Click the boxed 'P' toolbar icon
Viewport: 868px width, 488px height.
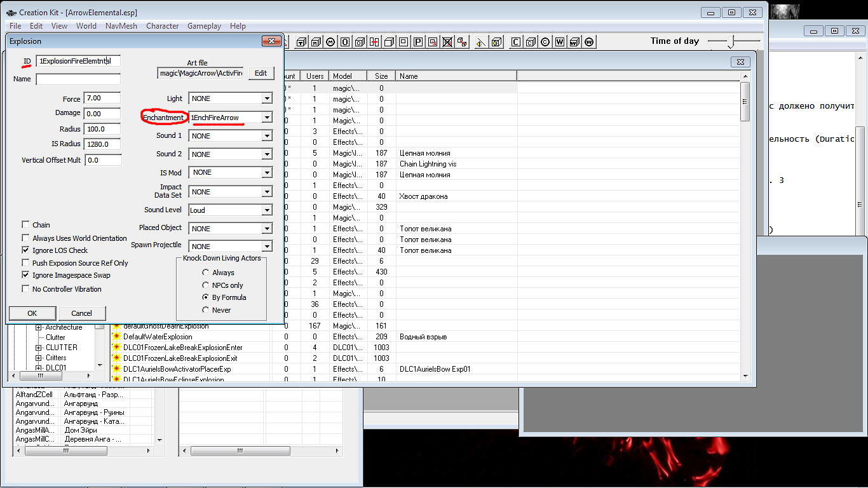[418, 42]
